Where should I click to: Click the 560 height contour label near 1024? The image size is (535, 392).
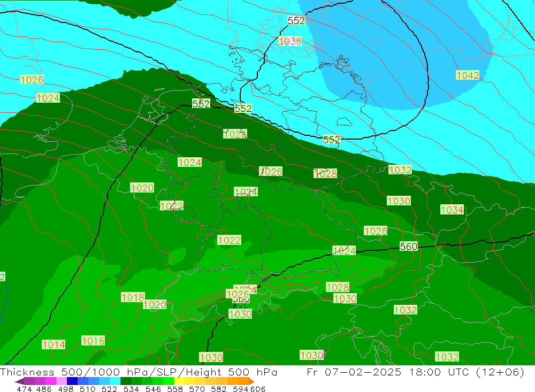[408, 247]
